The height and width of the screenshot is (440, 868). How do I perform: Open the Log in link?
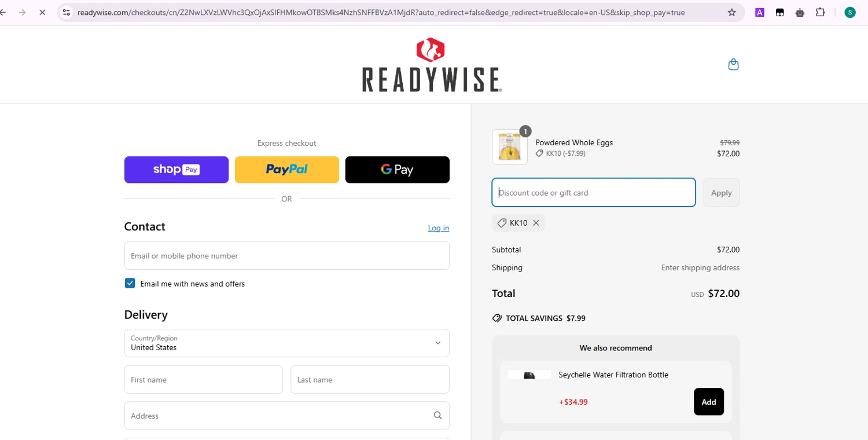point(438,228)
